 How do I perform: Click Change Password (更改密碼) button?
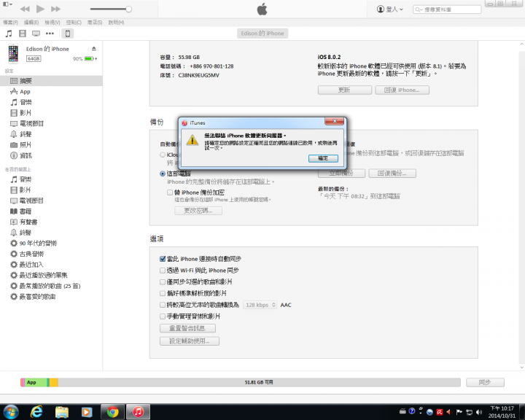click(x=198, y=211)
